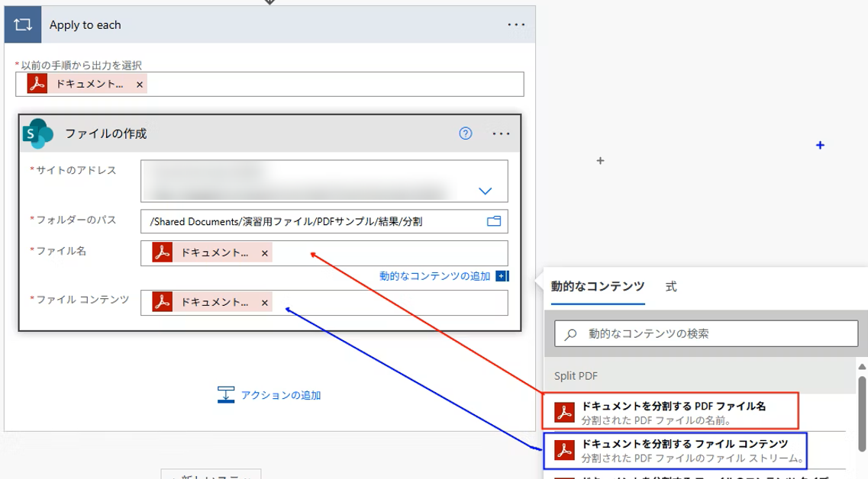Open Apply to each ellipsis menu

516,25
